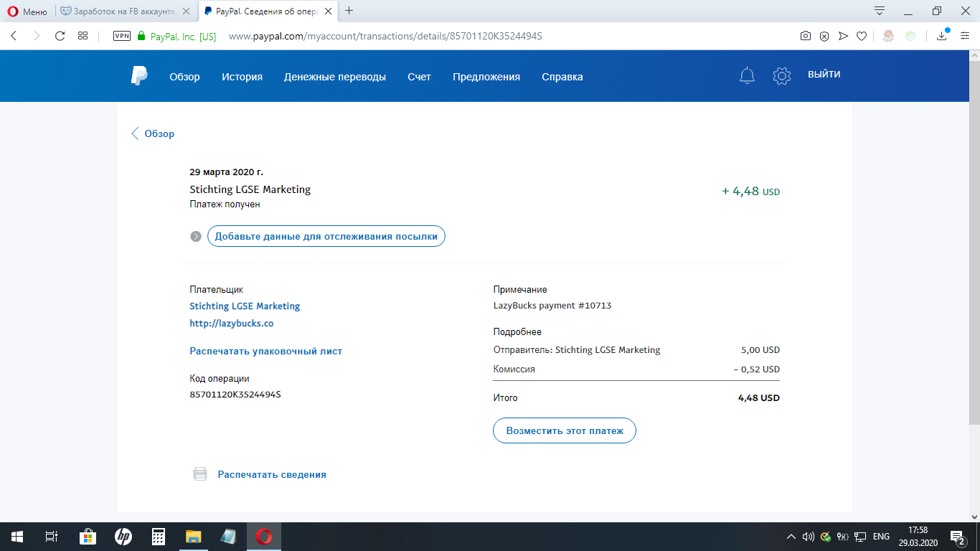Click the date 29 марта 2020 г.
The image size is (980, 551).
coord(227,172)
